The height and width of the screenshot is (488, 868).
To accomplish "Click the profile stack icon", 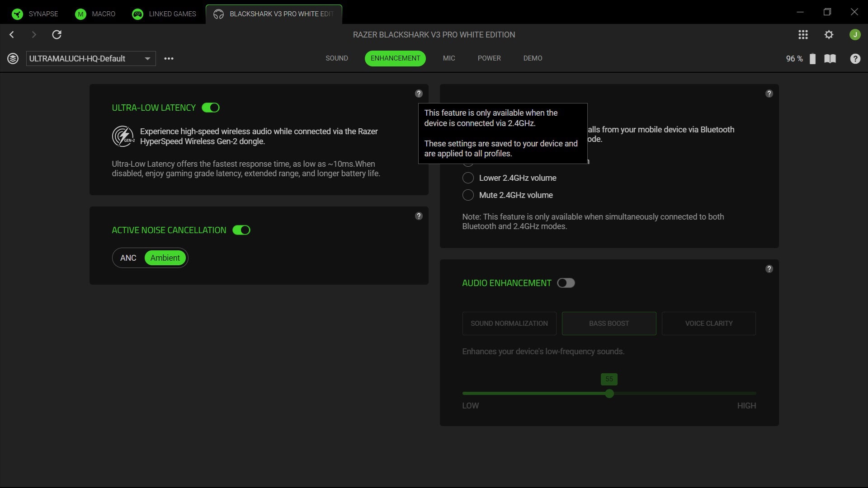I will click(x=13, y=58).
